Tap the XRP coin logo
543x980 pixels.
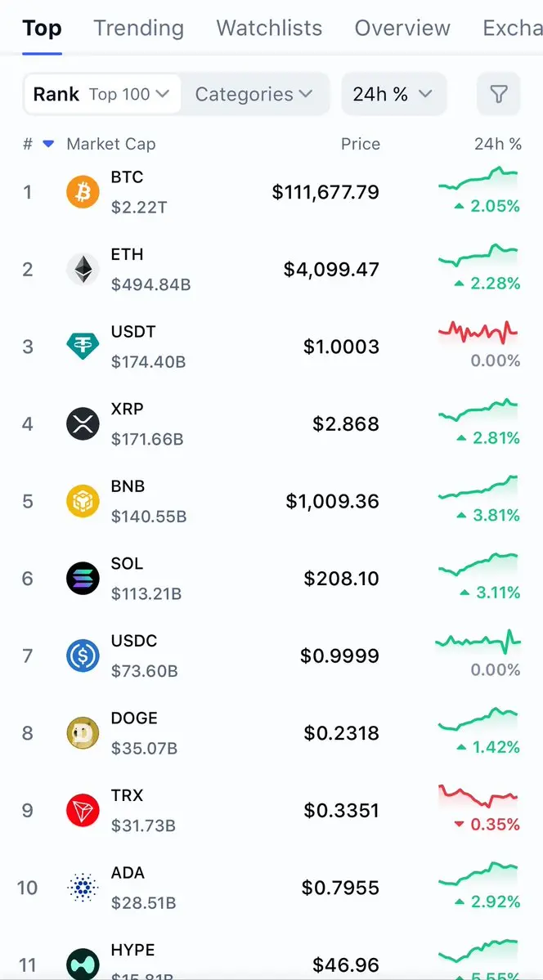(x=83, y=424)
